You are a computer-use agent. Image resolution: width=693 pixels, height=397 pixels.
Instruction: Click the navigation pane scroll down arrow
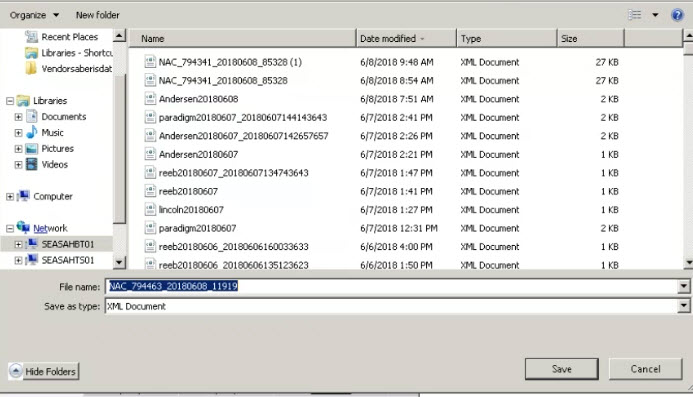(x=119, y=262)
